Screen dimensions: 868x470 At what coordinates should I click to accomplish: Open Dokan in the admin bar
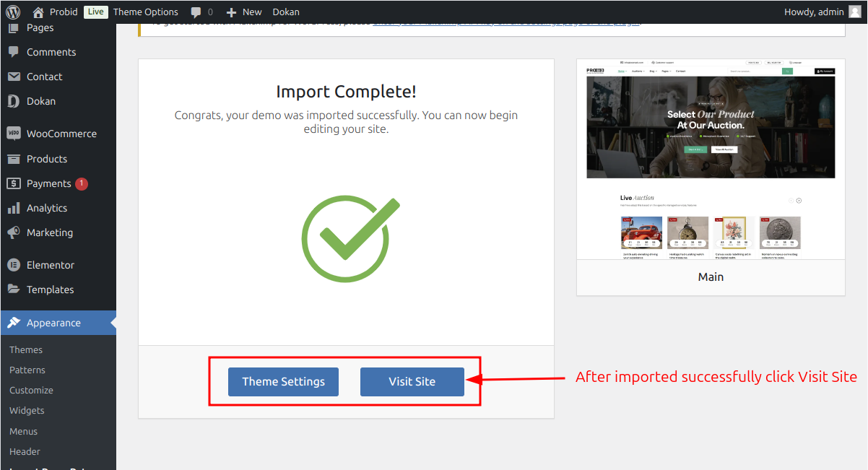pos(286,12)
